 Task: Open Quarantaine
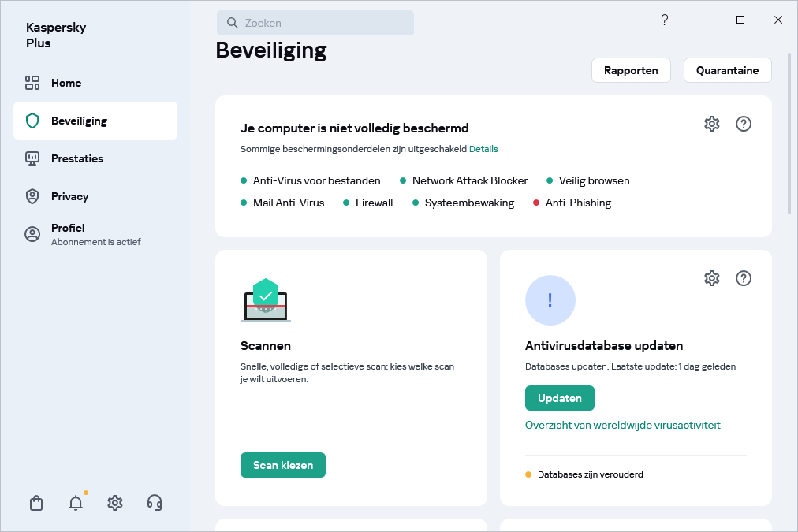tap(727, 70)
